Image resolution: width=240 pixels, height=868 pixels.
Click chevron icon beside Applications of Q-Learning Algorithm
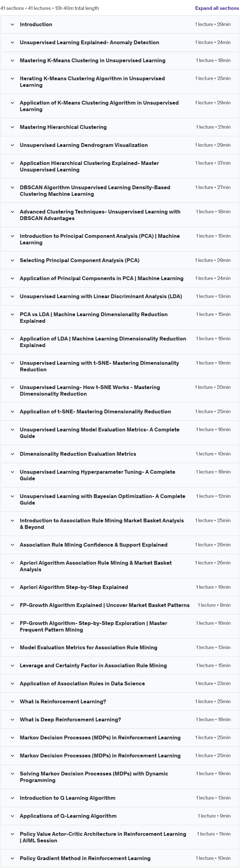(13, 816)
